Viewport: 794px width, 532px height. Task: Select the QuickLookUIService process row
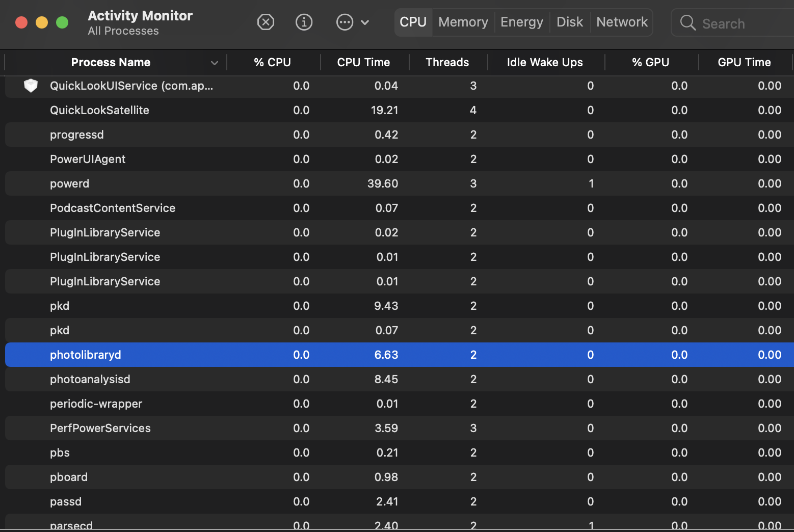(400, 86)
